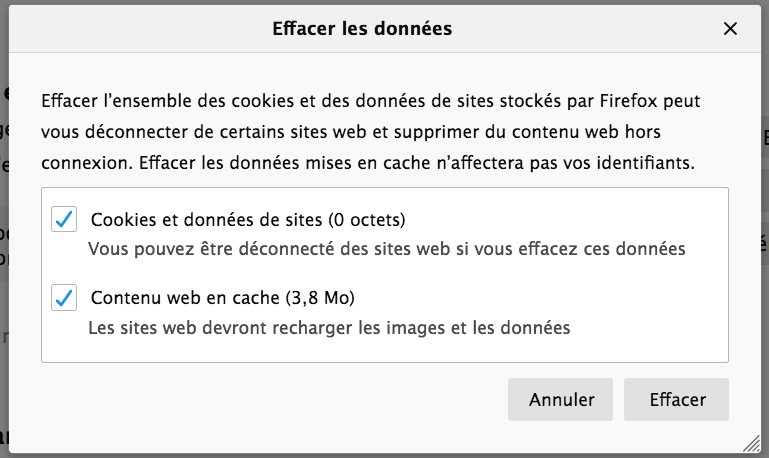This screenshot has height=458, width=769.
Task: Close the Effacer les données dialog
Action: point(730,29)
